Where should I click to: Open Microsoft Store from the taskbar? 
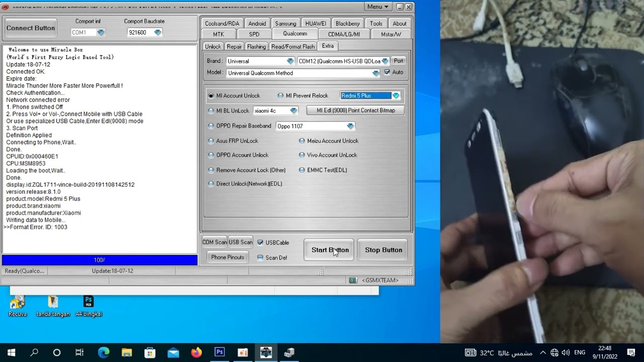click(150, 352)
